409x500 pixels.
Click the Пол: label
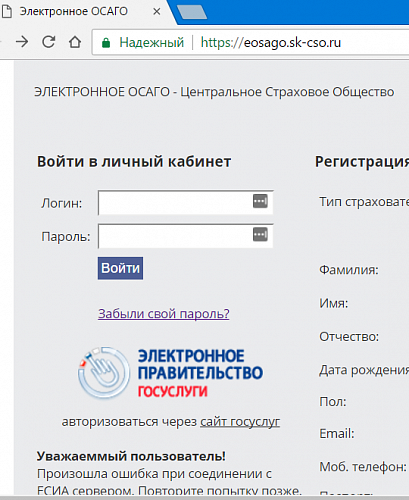tap(333, 402)
